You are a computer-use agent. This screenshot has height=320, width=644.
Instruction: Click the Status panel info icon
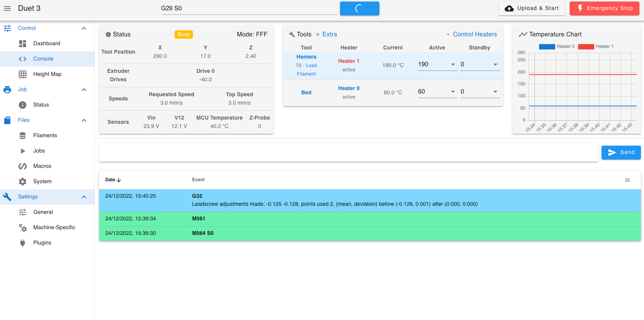[108, 34]
